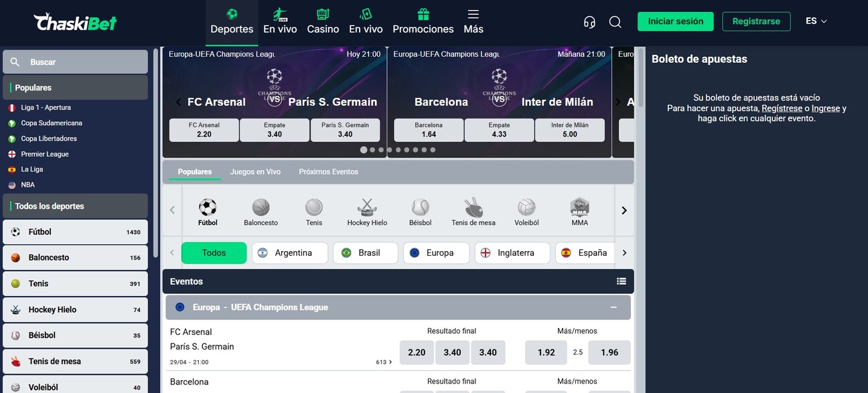This screenshot has height=393, width=868.
Task: Select Tenis de mesa icon in carousel
Action: [x=474, y=207]
